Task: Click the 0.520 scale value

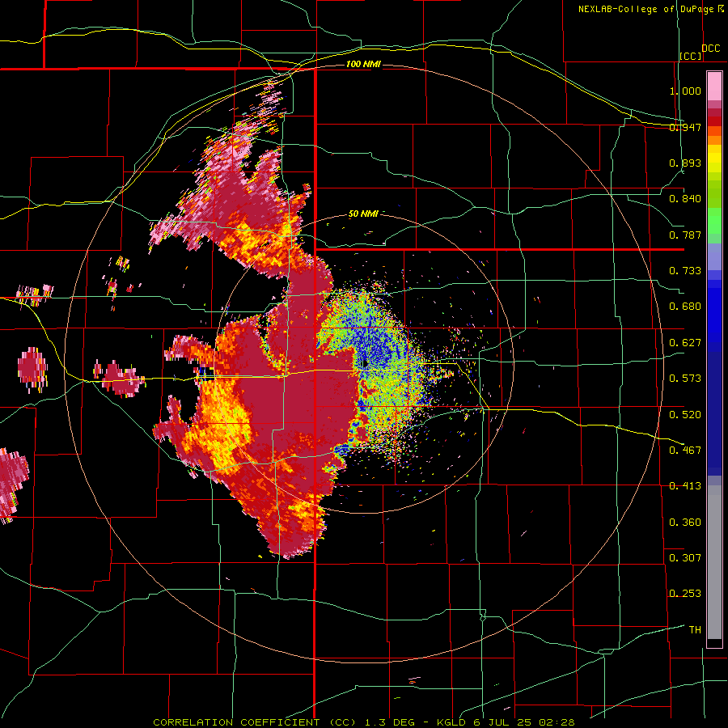Action: click(685, 414)
